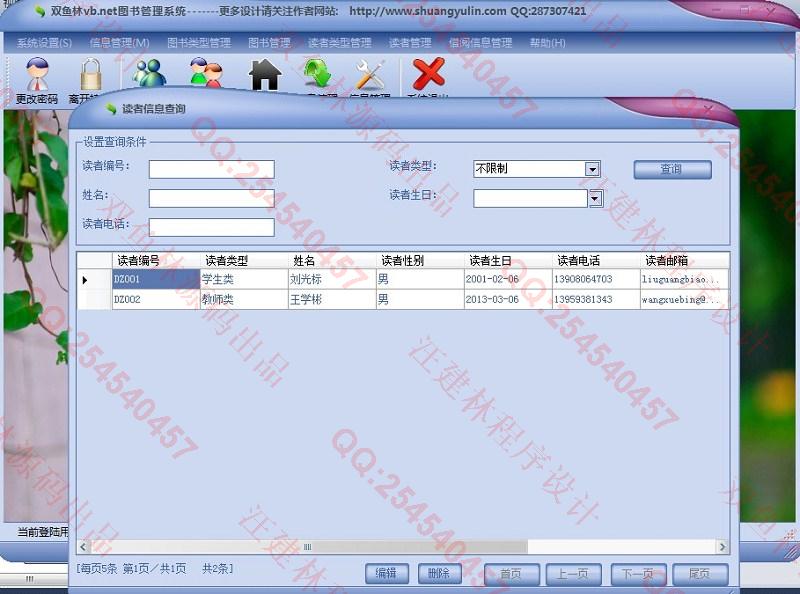
Task: Click the 上一页 previous page button
Action: (x=573, y=574)
